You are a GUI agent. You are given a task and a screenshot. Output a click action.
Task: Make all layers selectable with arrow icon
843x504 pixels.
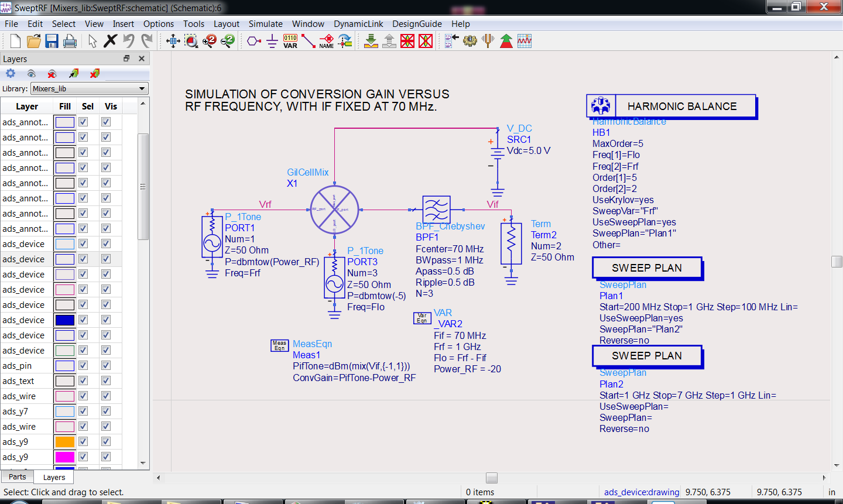73,73
